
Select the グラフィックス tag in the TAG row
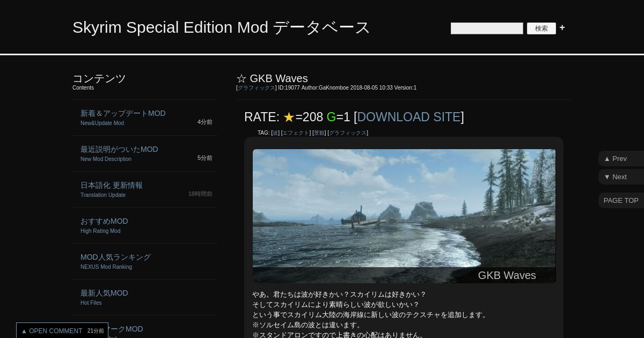coord(348,133)
